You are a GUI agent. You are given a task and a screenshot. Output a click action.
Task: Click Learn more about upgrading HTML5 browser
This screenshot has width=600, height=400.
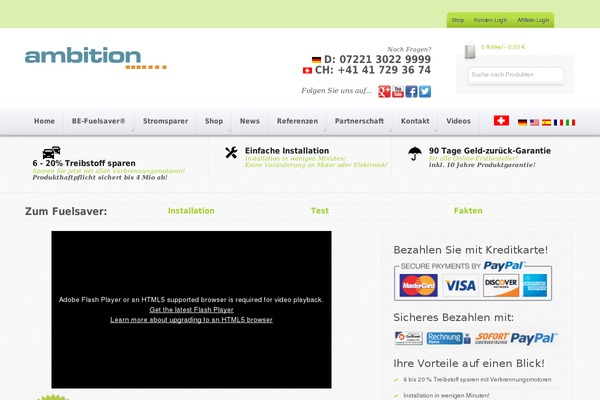click(191, 320)
